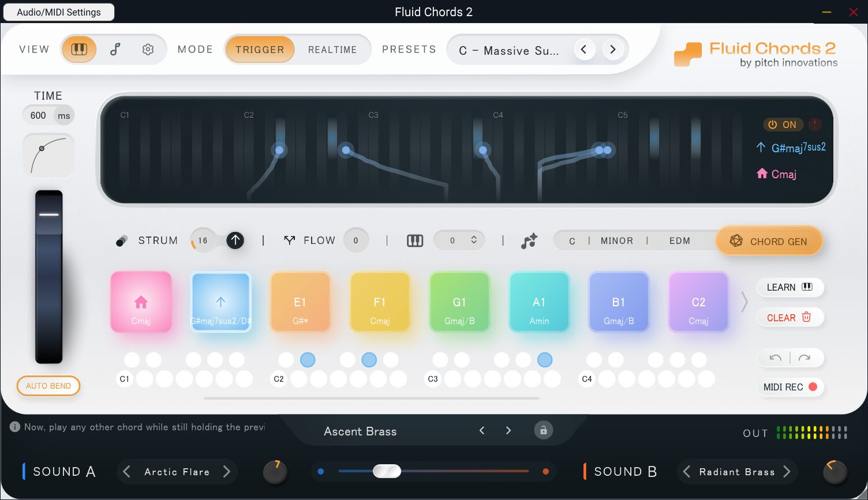Click the keyboard horizontal scrollbar
The image size is (868, 500).
point(372,398)
